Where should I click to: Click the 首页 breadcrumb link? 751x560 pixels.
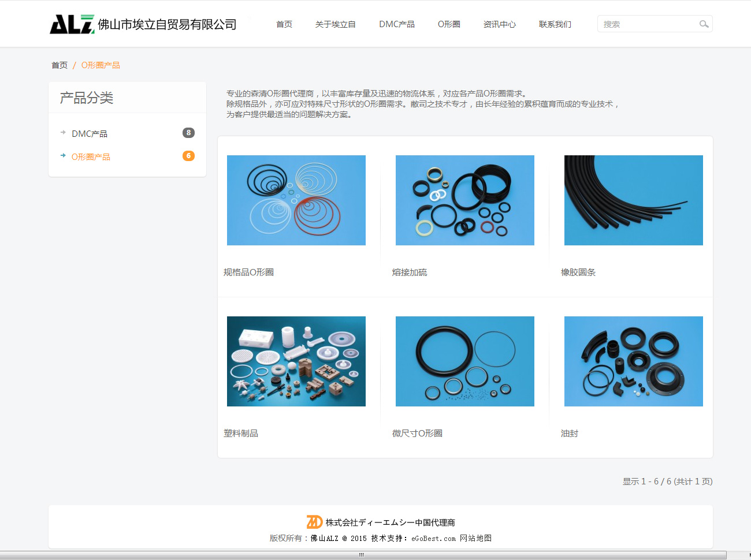60,65
